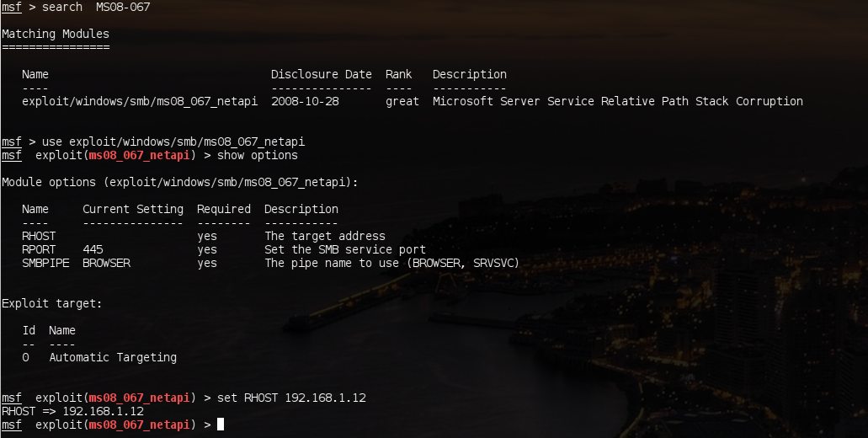This screenshot has width=868, height=438.
Task: Click 'The pipe name to use' description
Action: (x=392, y=263)
